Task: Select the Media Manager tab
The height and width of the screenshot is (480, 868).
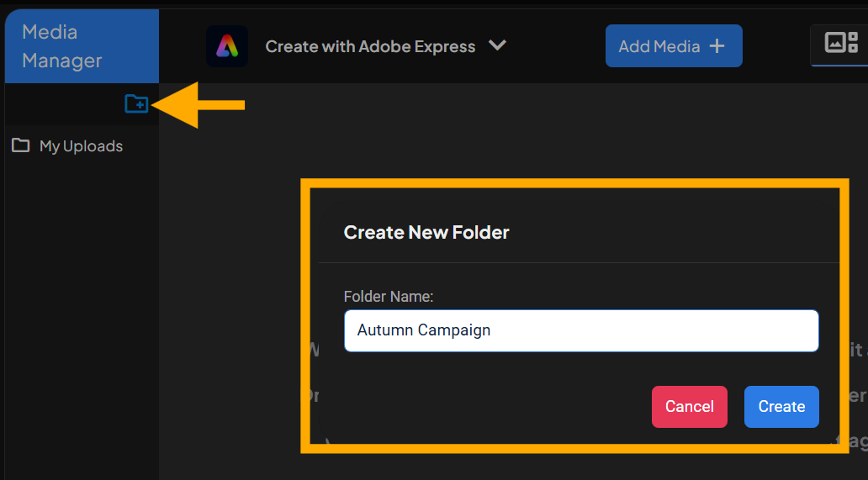Action: 82,46
